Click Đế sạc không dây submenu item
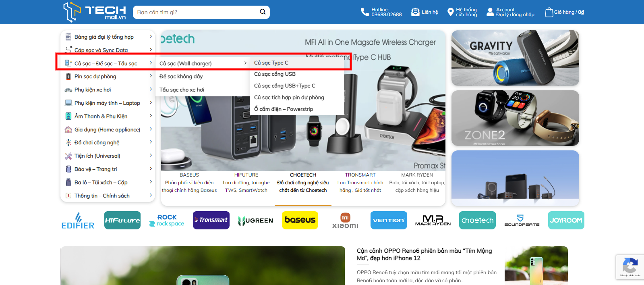This screenshot has width=644, height=285. (181, 77)
